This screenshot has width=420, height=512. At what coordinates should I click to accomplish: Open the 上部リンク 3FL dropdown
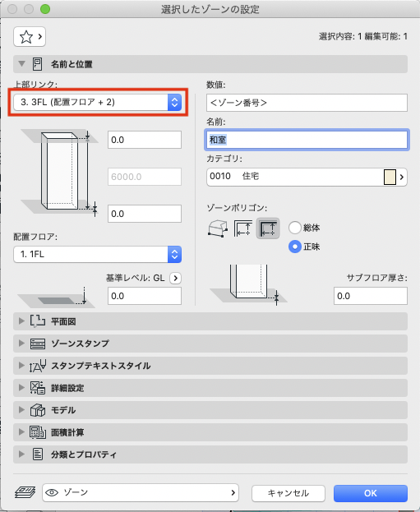point(97,102)
